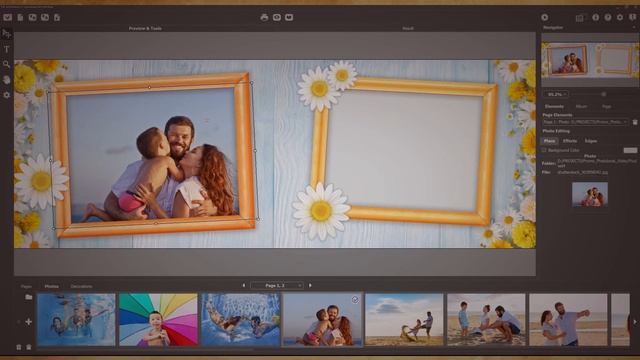The image size is (640, 360).
Task: Select the Effects tab under Photo Editing
Action: (x=570, y=141)
